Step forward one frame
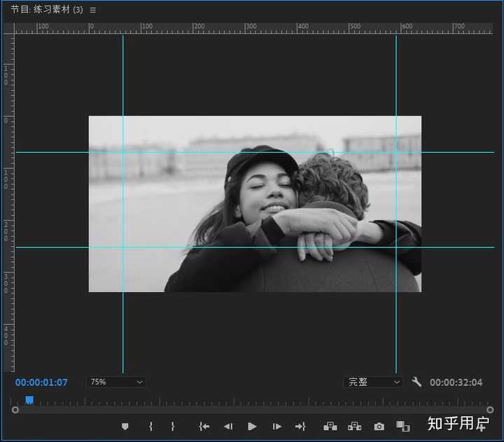This screenshot has height=442, width=504. point(276,427)
